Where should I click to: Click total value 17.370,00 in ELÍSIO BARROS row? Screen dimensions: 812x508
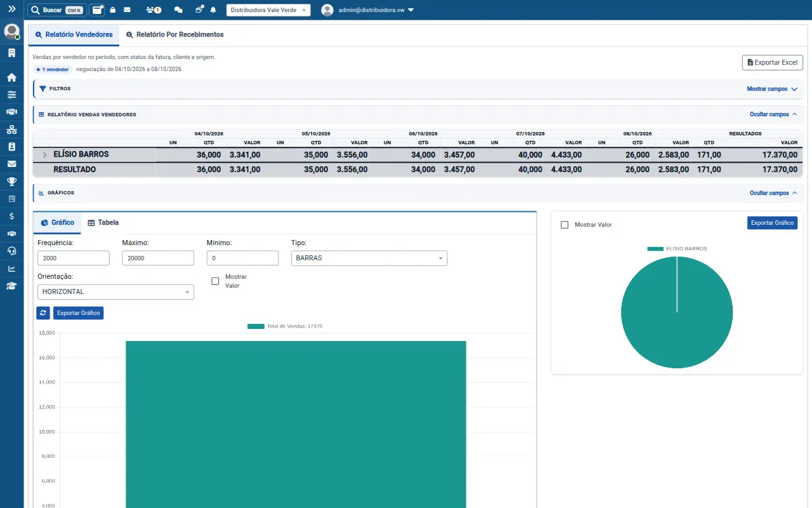pos(780,154)
